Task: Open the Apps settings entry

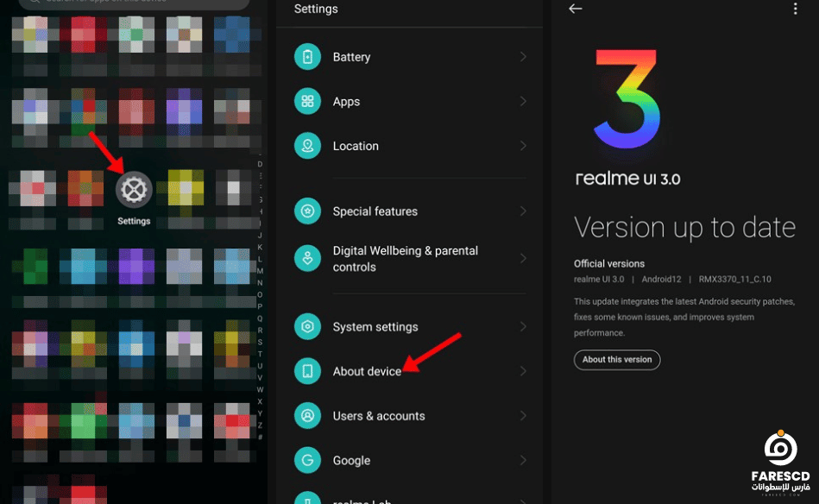Action: pyautogui.click(x=410, y=101)
